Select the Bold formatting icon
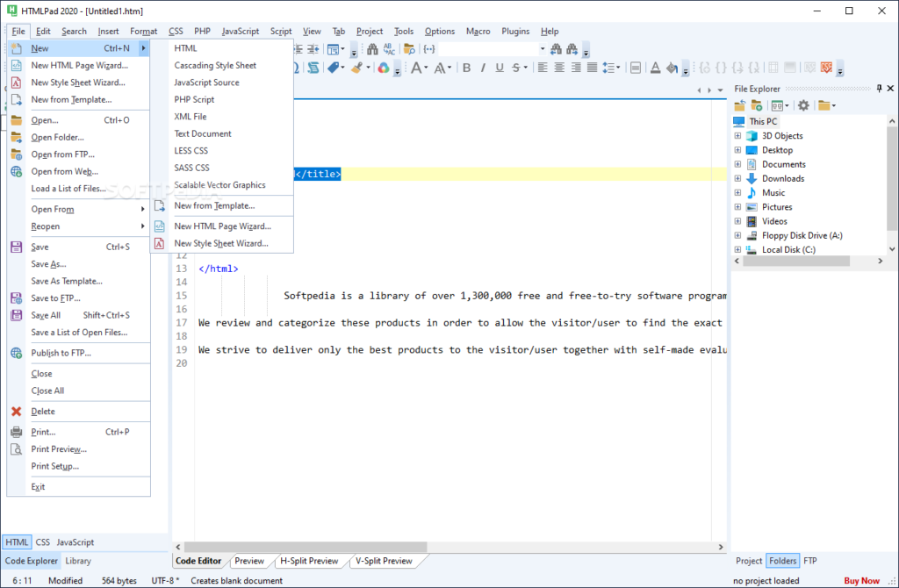Screen dimensions: 899x588 coord(466,68)
